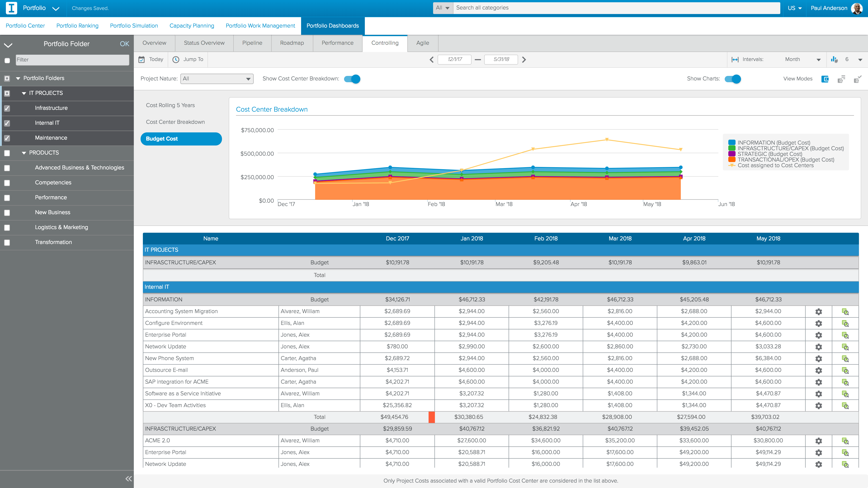The height and width of the screenshot is (488, 868).
Task: Collapse the PRODUCTS folder tree
Action: coord(24,153)
